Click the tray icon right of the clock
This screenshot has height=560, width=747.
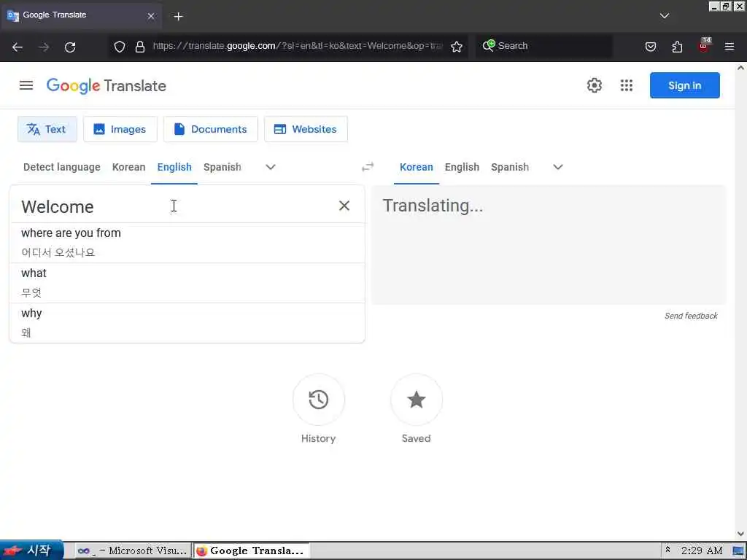pos(738,551)
